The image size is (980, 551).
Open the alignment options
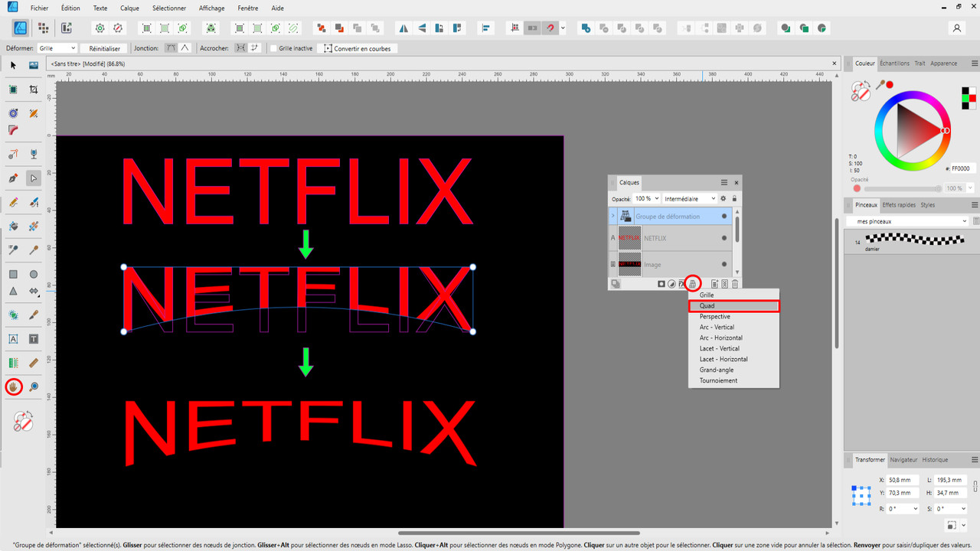pos(485,28)
